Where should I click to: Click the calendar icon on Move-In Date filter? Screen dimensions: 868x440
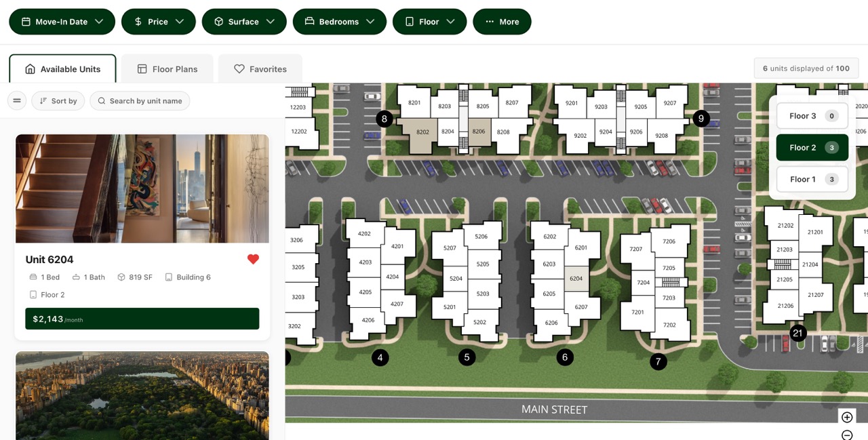click(x=26, y=21)
